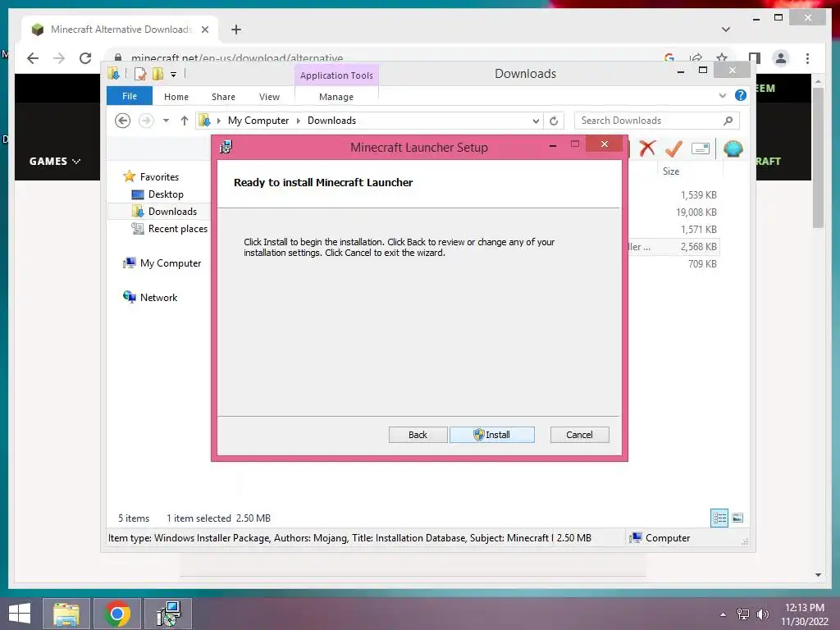Open the File tab in Explorer ribbon

(x=129, y=96)
